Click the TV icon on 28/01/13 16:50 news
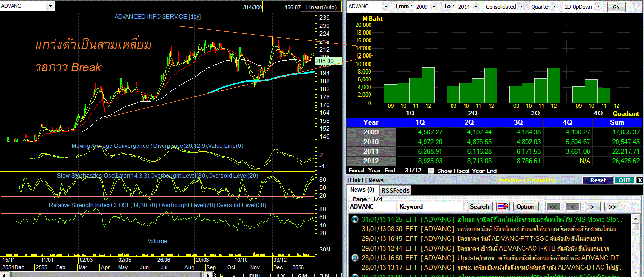 pyautogui.click(x=355, y=258)
